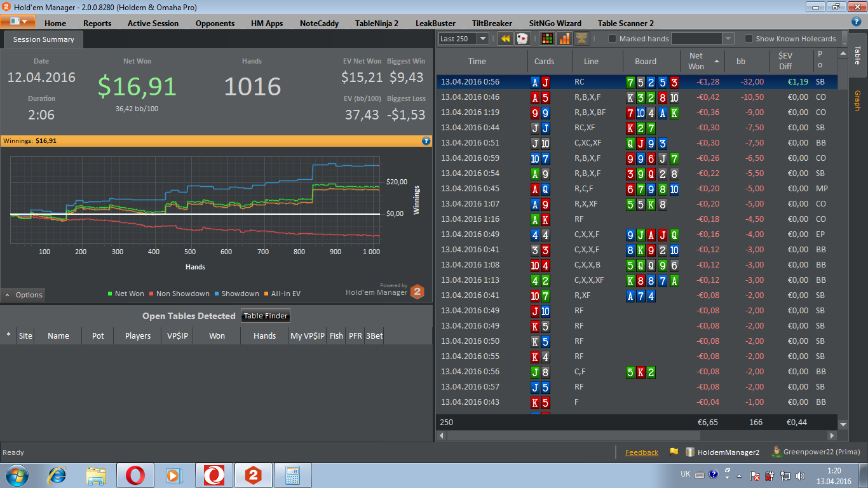
Task: Switch to the vertical Graph tab
Action: click(857, 100)
